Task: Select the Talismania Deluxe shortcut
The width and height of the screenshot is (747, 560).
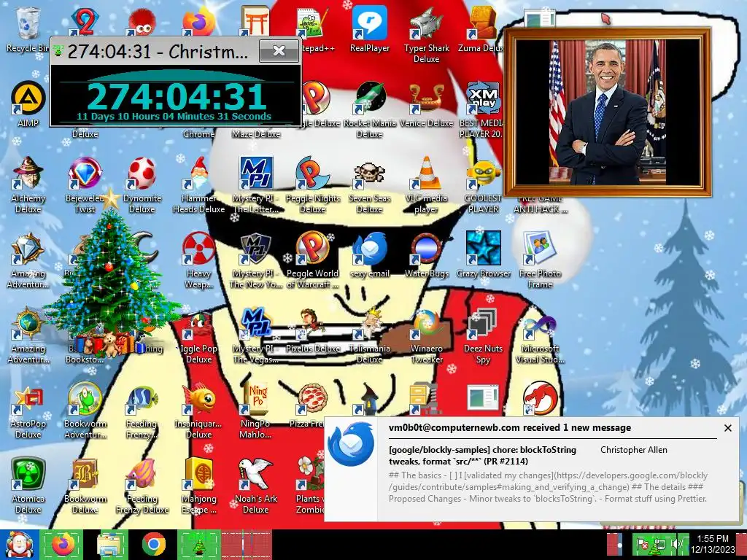Action: point(369,335)
